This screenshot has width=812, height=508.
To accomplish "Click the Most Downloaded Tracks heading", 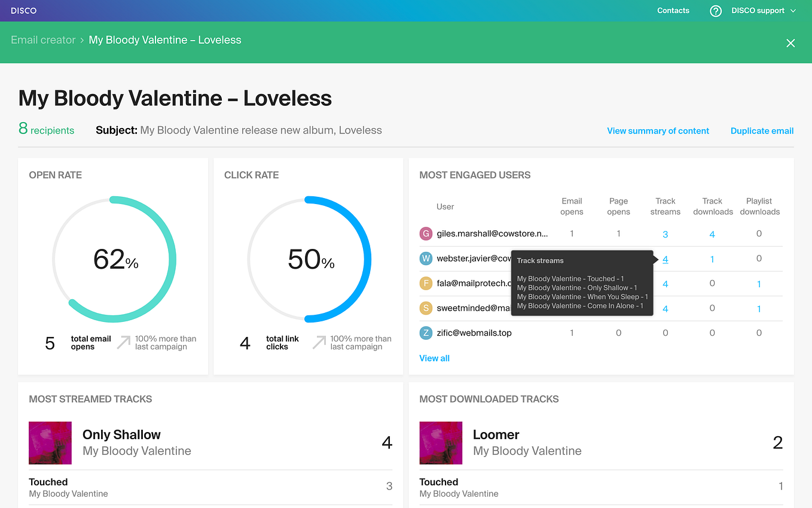I will click(489, 399).
